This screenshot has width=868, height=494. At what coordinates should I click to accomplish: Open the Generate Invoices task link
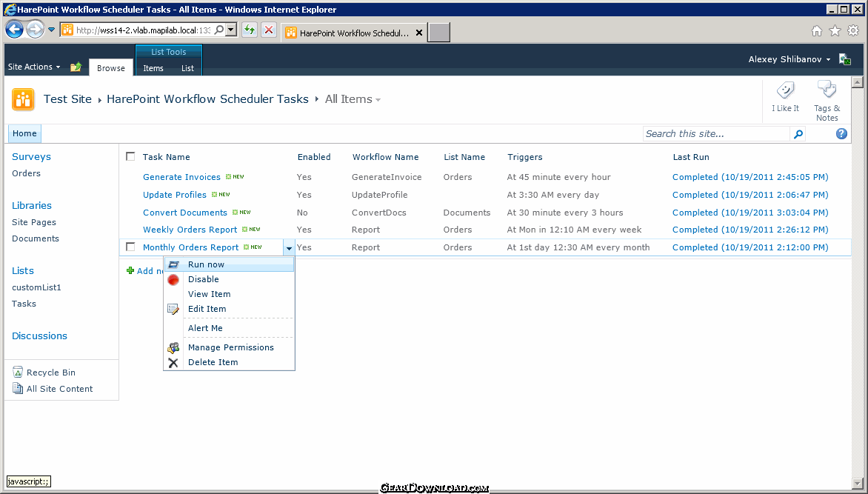[181, 177]
